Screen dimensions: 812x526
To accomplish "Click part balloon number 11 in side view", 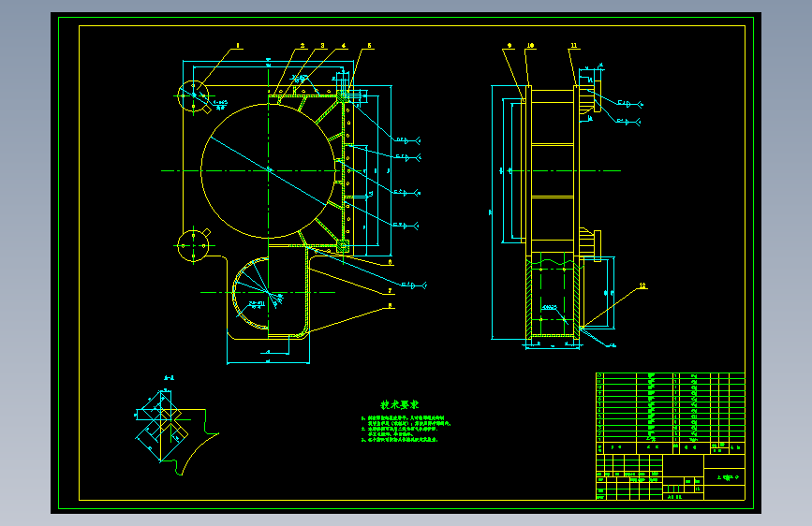I will pyautogui.click(x=574, y=46).
